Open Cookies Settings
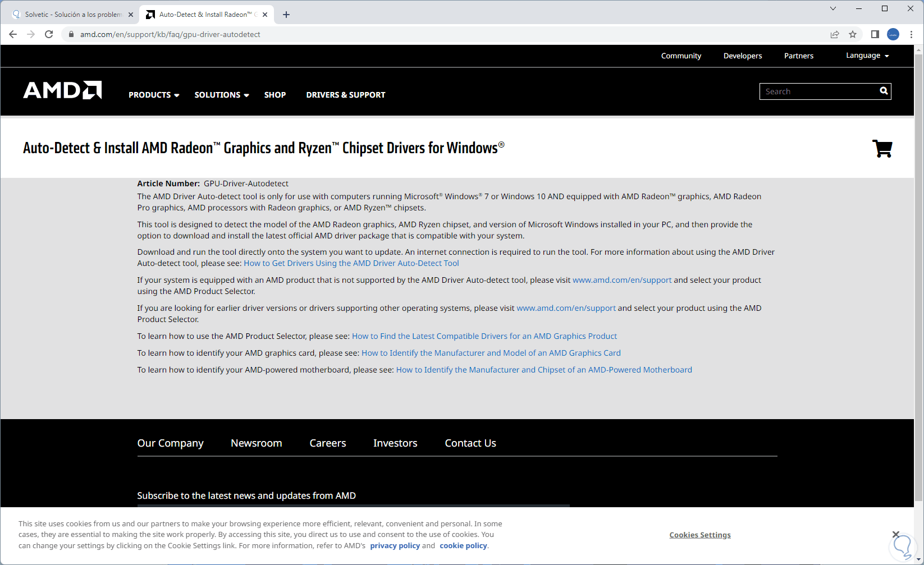This screenshot has width=924, height=565. click(700, 535)
